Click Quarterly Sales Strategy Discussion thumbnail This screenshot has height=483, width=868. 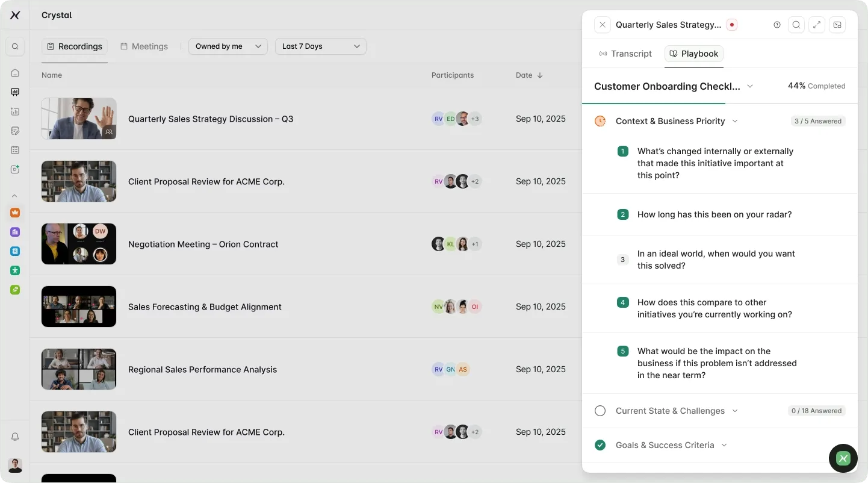coord(79,119)
